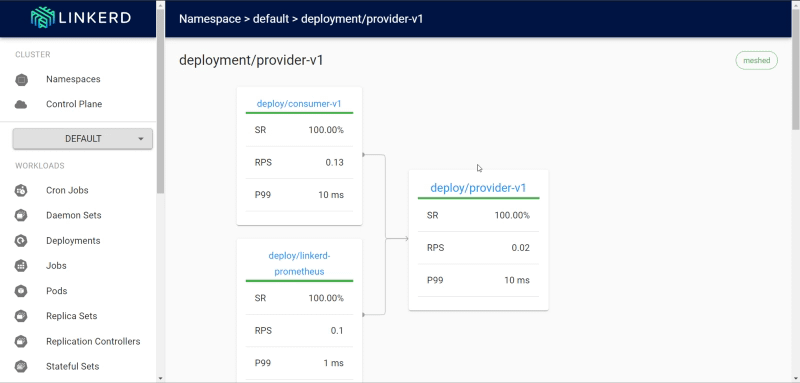Click provider-v1 P99 value 10 ms
The width and height of the screenshot is (800, 383).
click(517, 280)
